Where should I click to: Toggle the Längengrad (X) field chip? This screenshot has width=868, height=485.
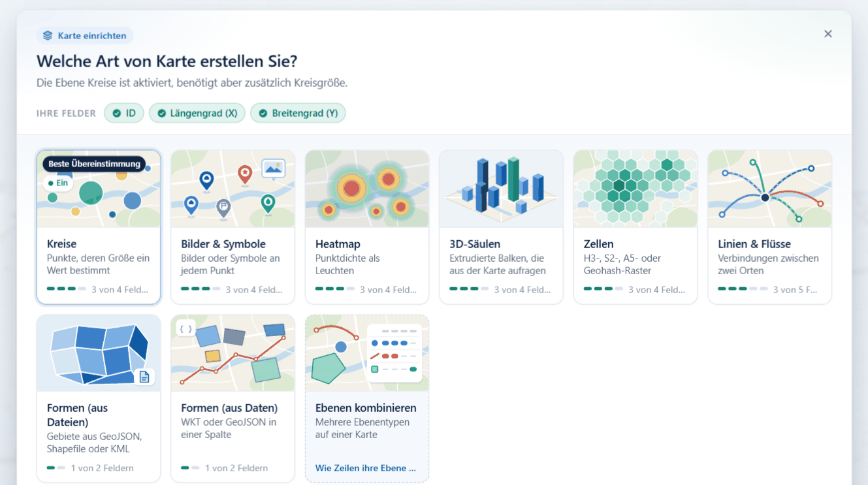(197, 113)
